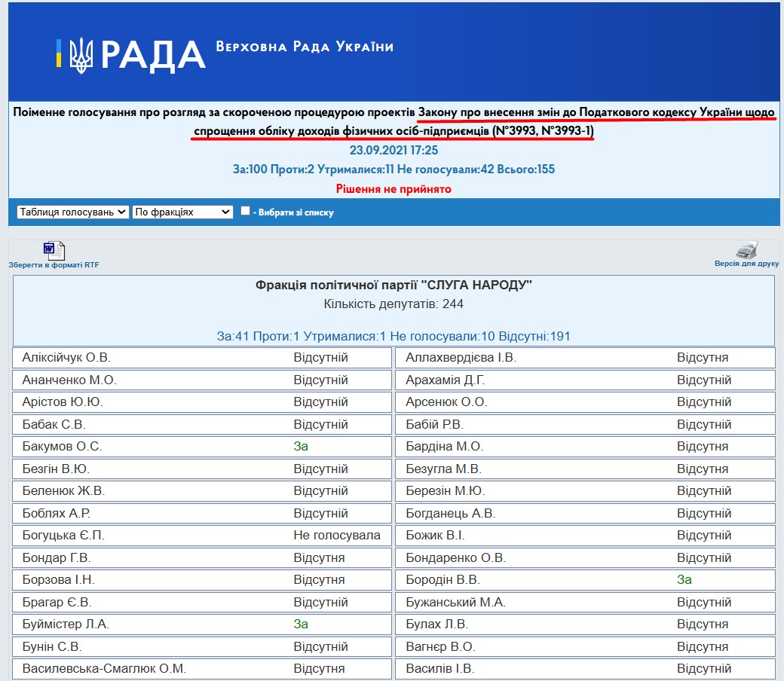Click the red 'Рішення не прийнято' text
The width and height of the screenshot is (784, 681).
coord(394,189)
